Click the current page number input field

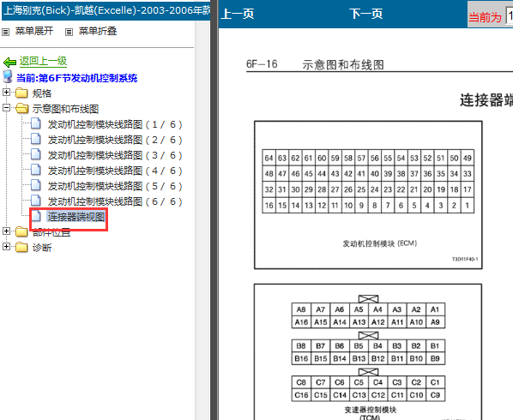coord(510,16)
